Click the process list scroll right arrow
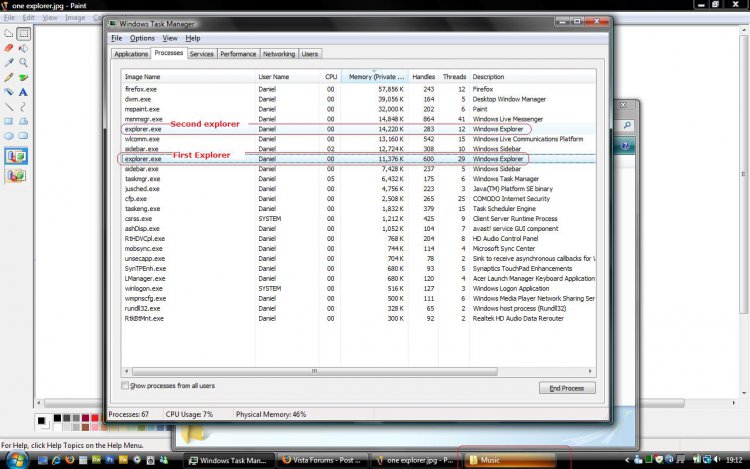The height and width of the screenshot is (469, 750). 590,371
